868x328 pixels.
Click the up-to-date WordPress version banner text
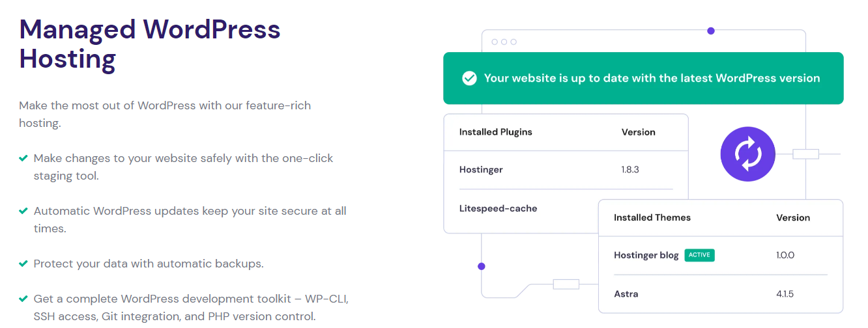tap(652, 78)
